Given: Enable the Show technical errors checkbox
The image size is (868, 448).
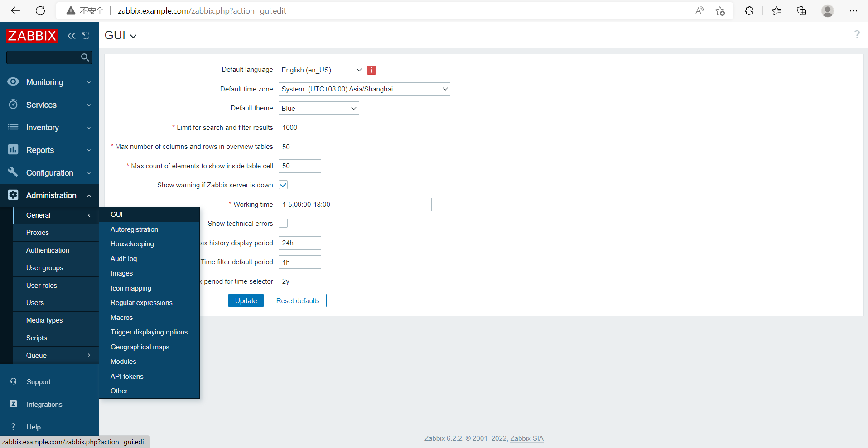Looking at the screenshot, I should [283, 224].
